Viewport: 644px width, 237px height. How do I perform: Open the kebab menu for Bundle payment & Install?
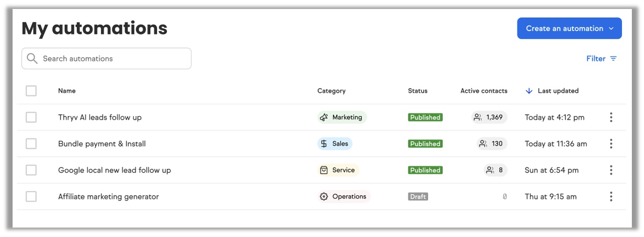[611, 144]
